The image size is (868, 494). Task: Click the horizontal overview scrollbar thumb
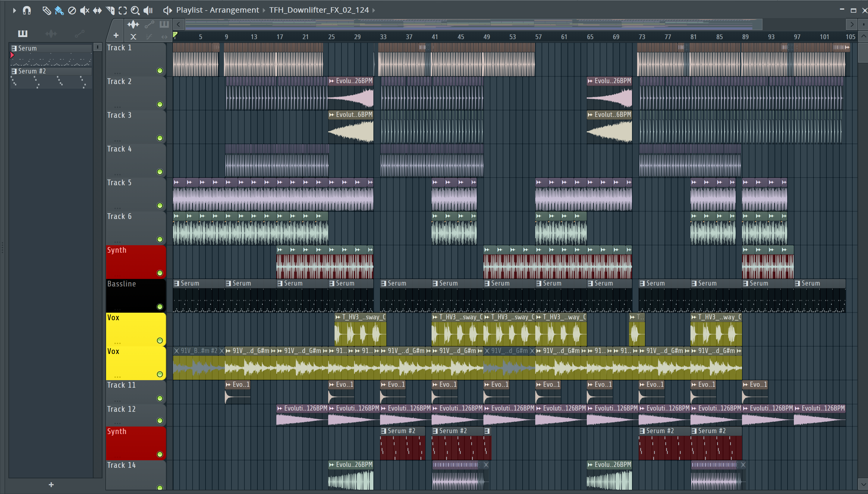[x=473, y=24]
